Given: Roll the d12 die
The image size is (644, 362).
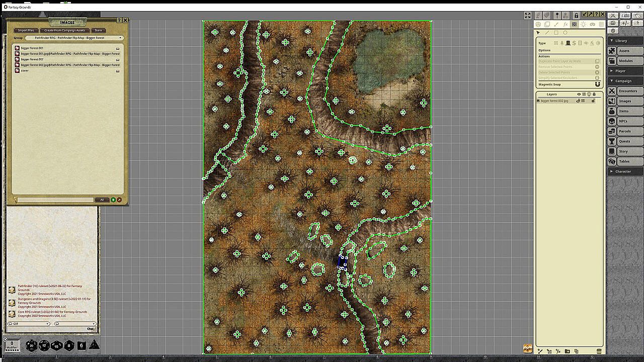Looking at the screenshot, I should point(44,345).
